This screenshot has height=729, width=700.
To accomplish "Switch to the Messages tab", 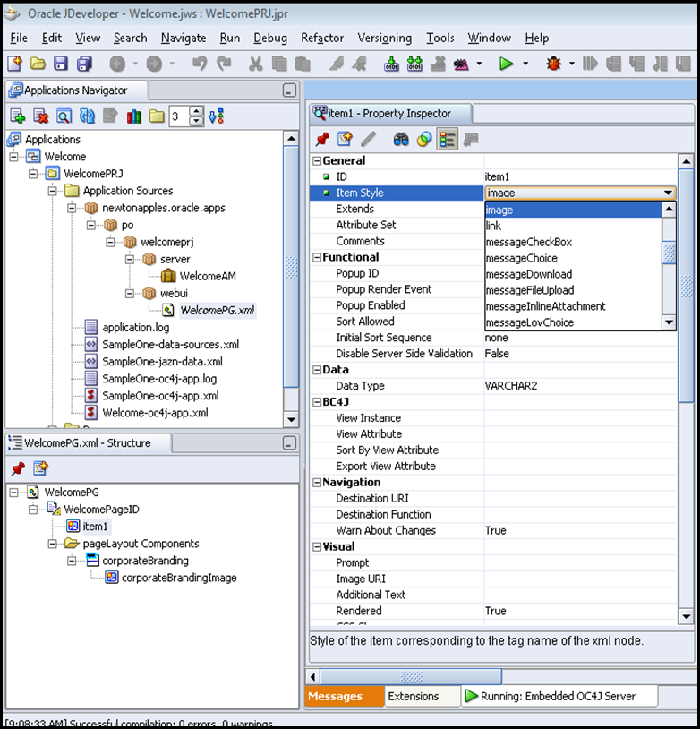I will [x=345, y=696].
